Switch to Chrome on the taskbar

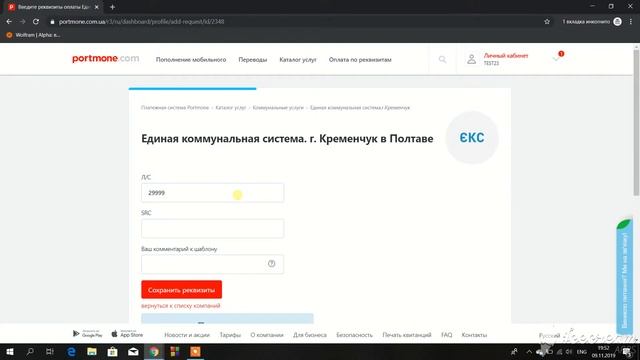(154, 351)
